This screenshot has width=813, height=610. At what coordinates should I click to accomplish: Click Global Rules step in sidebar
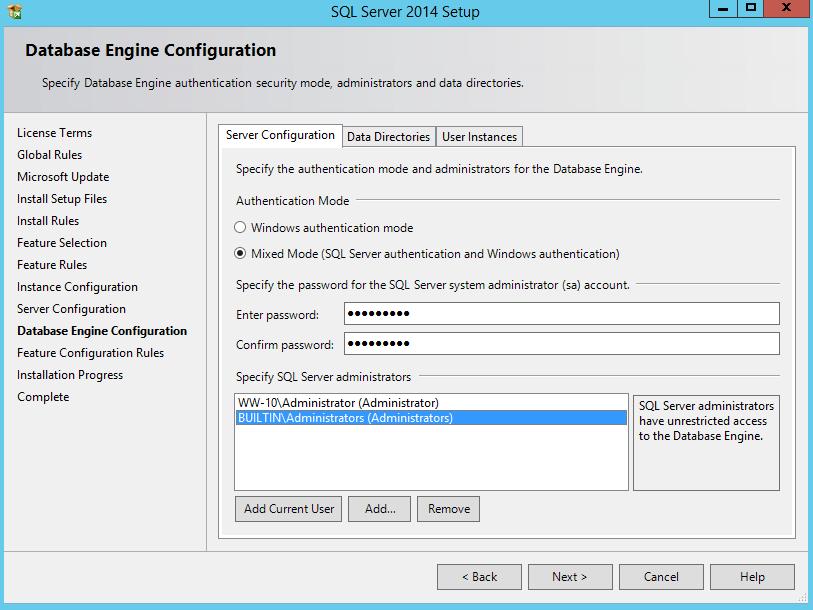(x=49, y=155)
